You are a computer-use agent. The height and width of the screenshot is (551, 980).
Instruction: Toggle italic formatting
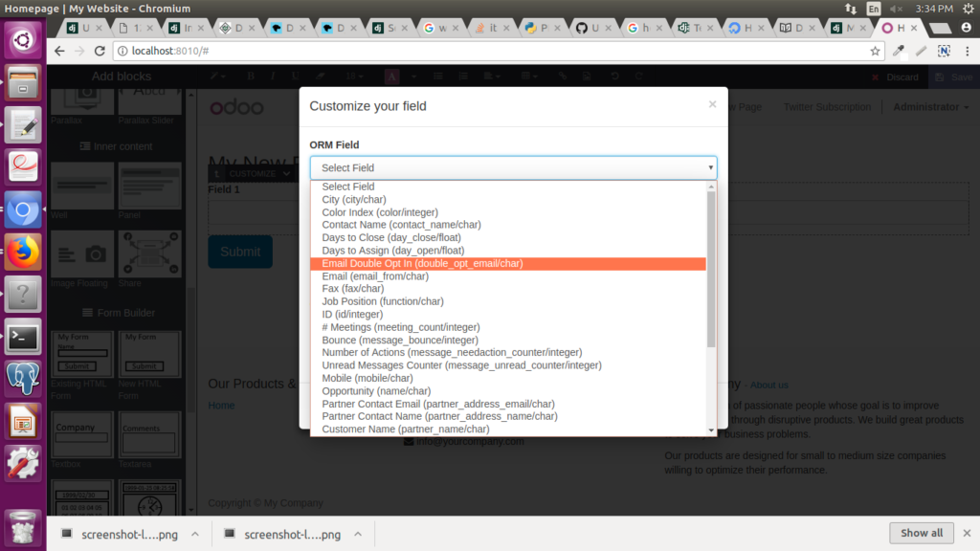[272, 76]
